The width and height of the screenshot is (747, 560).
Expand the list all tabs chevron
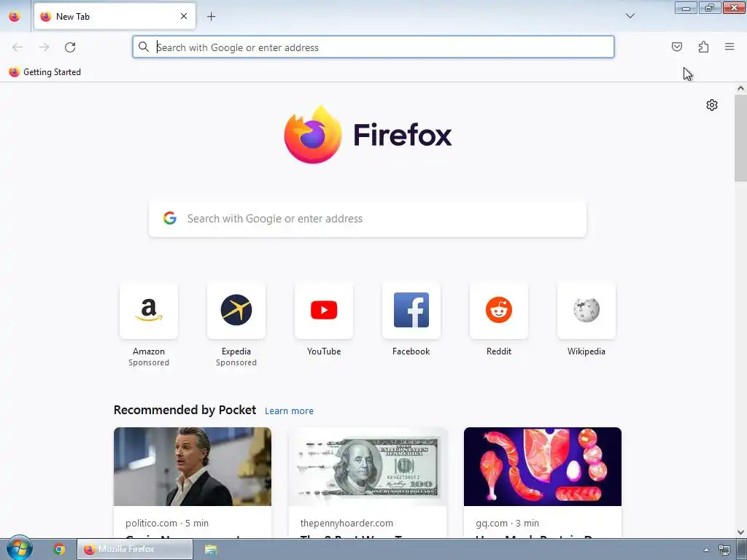[x=630, y=16]
